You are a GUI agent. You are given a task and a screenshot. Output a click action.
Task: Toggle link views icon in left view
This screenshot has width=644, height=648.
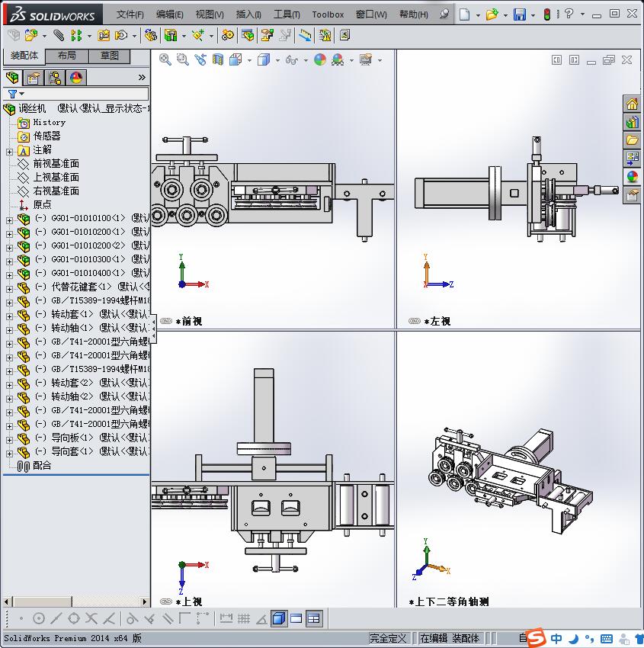[x=415, y=321]
